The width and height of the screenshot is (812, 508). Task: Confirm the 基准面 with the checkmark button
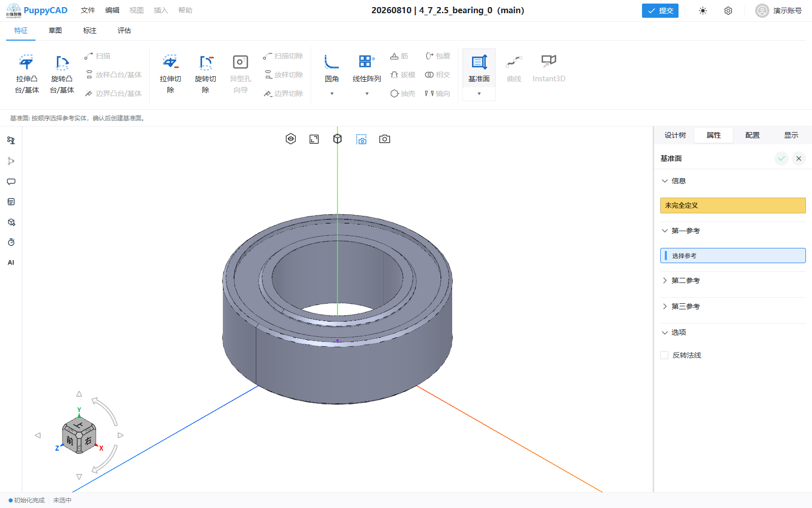click(782, 158)
